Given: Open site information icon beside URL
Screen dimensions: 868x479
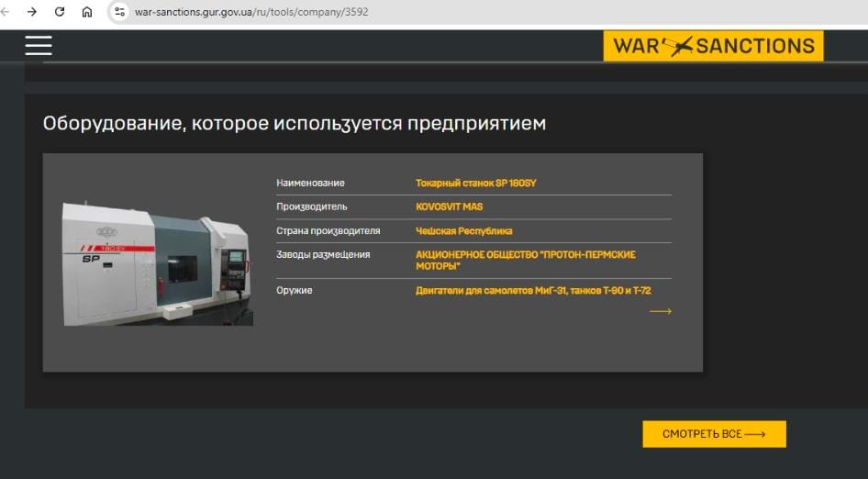Looking at the screenshot, I should pyautogui.click(x=119, y=12).
